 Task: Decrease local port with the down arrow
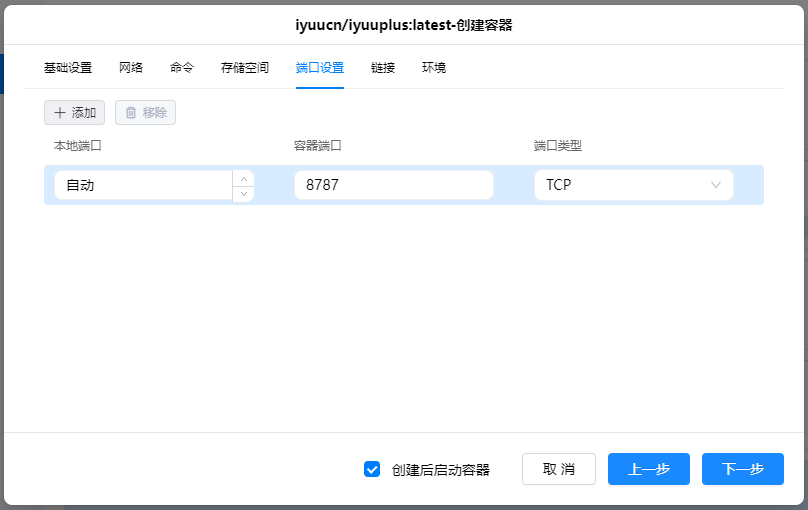pos(243,193)
